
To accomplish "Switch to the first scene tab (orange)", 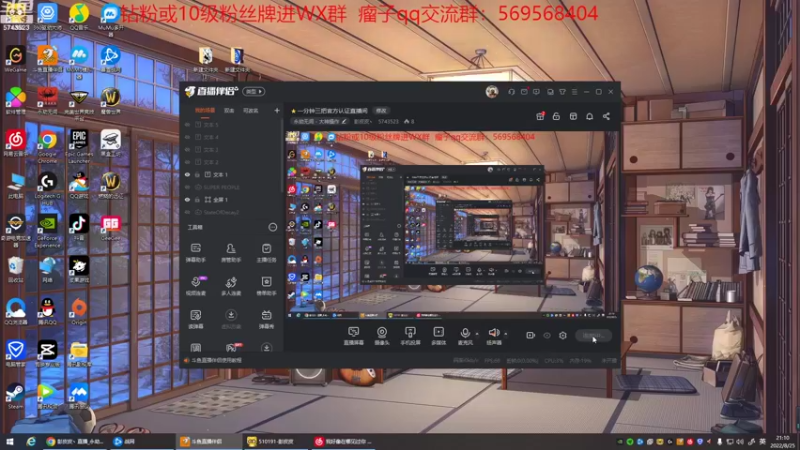I will pyautogui.click(x=205, y=110).
